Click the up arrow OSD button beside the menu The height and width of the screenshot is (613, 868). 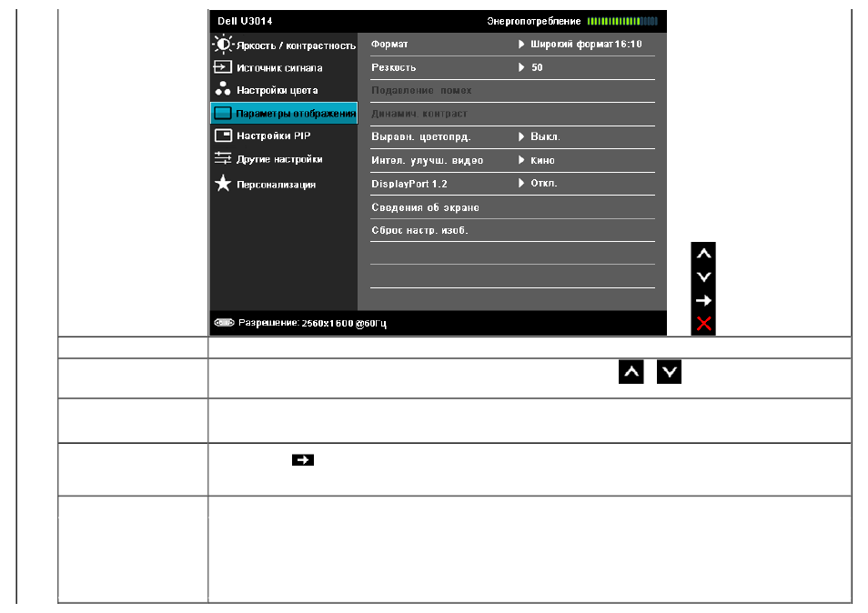point(703,254)
